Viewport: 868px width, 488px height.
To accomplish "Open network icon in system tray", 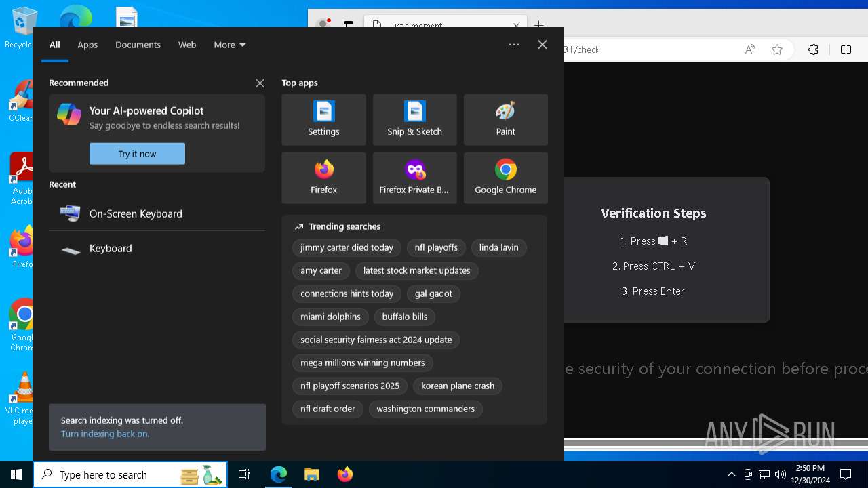I will click(764, 474).
